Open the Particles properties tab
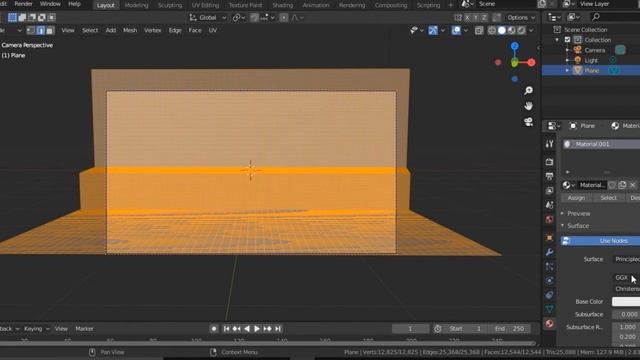The image size is (640, 360). 549,266
